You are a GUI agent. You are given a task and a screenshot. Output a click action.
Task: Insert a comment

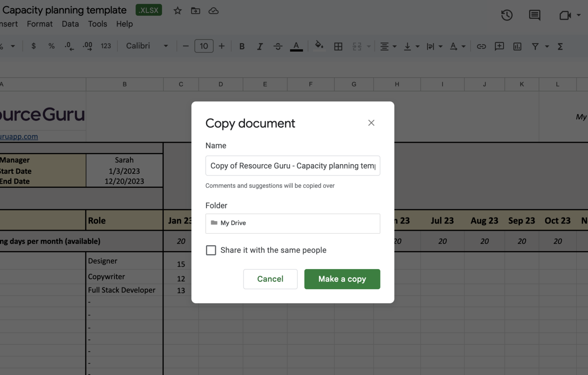[499, 46]
